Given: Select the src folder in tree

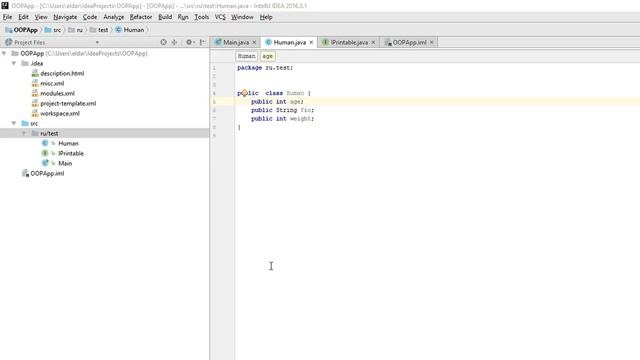Looking at the screenshot, I should point(34,123).
